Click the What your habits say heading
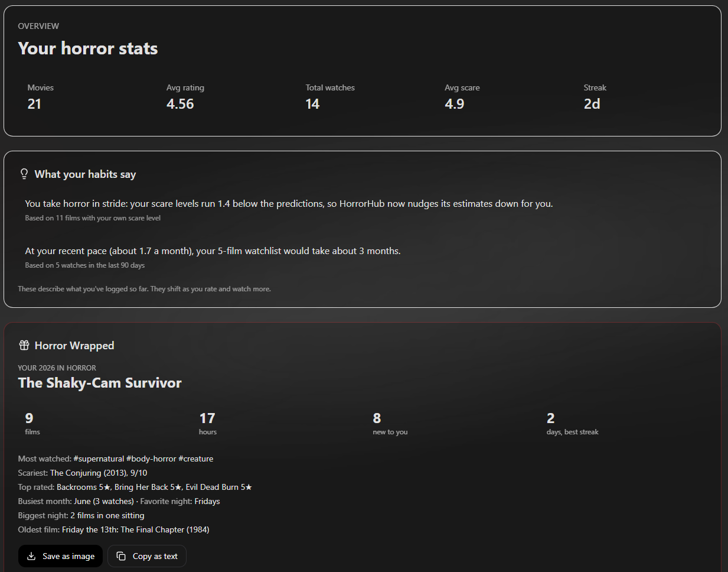This screenshot has width=728, height=572. 85,174
